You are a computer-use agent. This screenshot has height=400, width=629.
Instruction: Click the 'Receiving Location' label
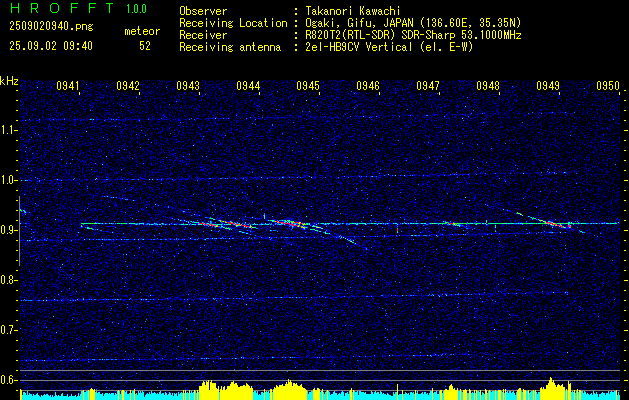233,23
